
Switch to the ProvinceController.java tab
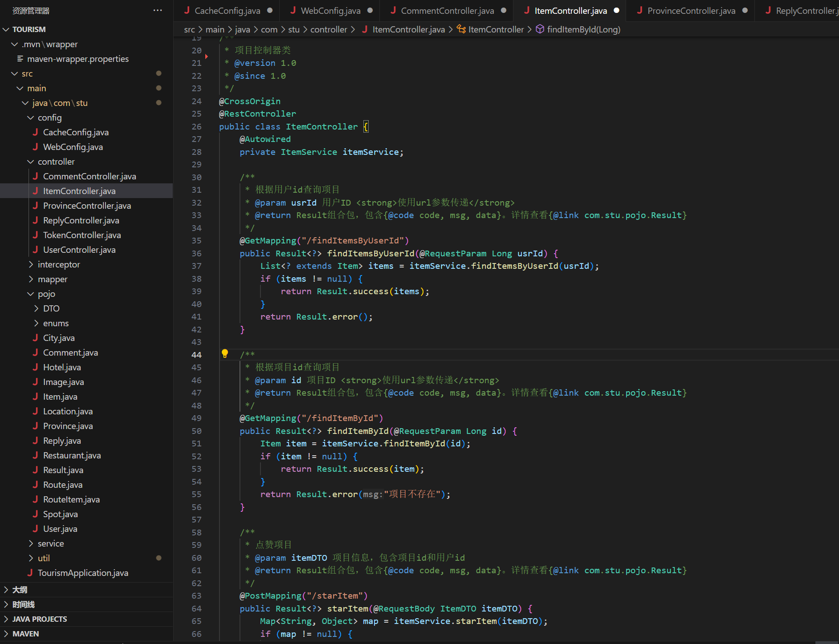(691, 11)
